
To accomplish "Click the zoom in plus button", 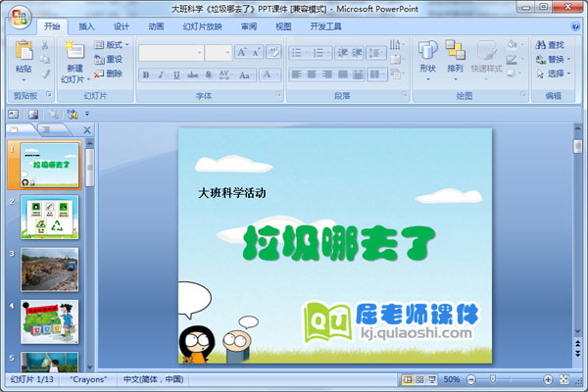I will tap(548, 379).
